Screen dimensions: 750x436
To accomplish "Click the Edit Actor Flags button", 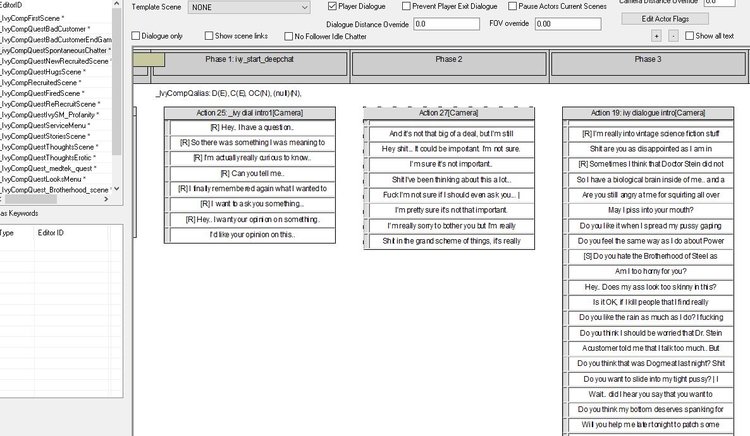I will (665, 19).
